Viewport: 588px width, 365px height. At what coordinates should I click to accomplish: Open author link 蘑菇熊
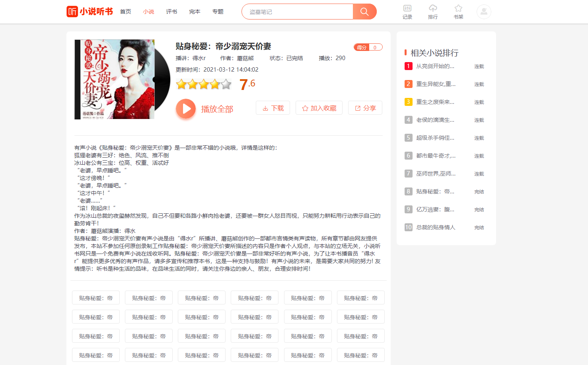point(245,58)
